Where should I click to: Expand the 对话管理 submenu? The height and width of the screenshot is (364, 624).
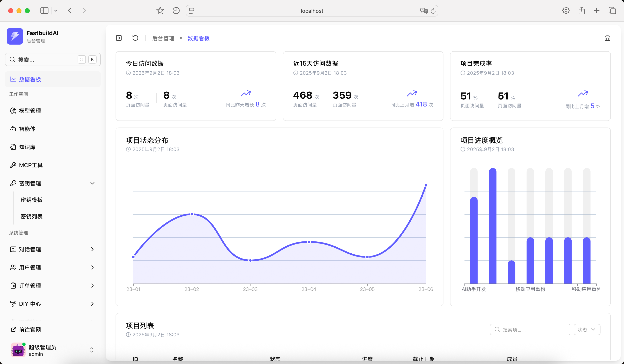tap(92, 249)
